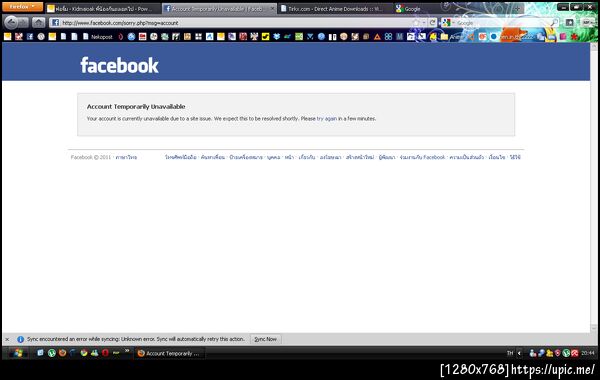Click the page vertical scrollbar

[593, 188]
